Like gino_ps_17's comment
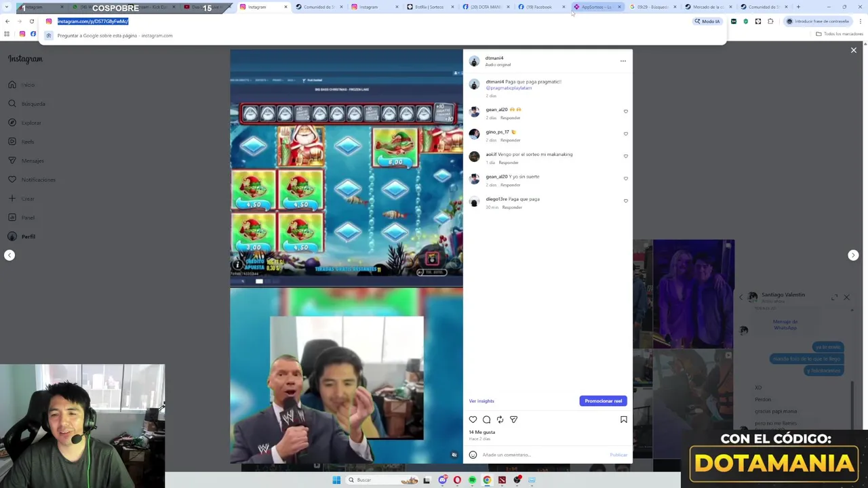The width and height of the screenshot is (868, 488). pyautogui.click(x=626, y=134)
